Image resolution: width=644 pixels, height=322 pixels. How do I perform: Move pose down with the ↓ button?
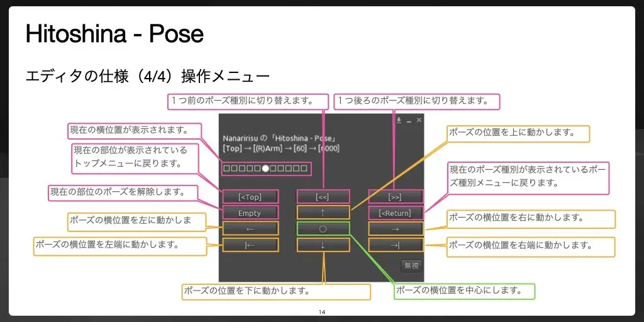click(x=323, y=245)
